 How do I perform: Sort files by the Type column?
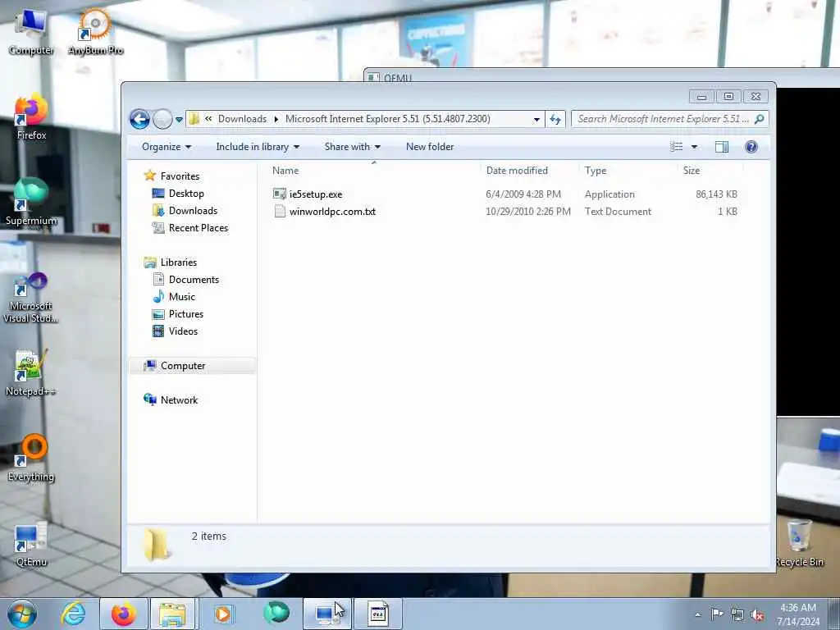[x=628, y=171]
